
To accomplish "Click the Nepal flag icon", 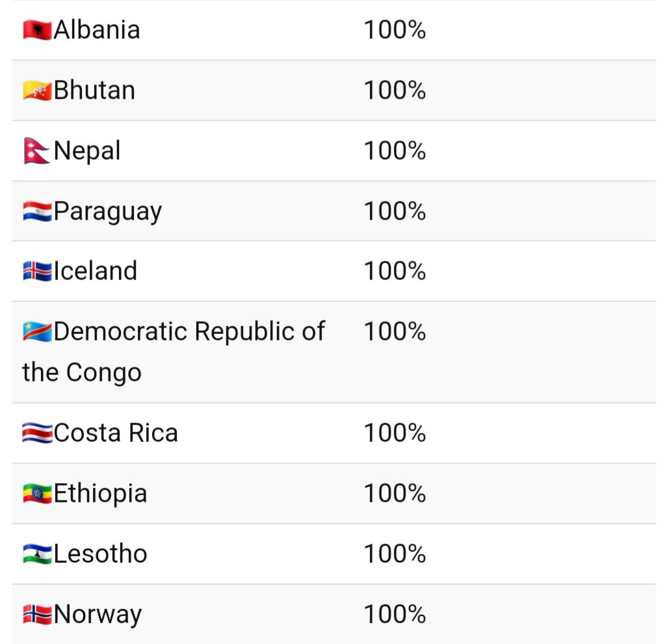I will pos(37,151).
